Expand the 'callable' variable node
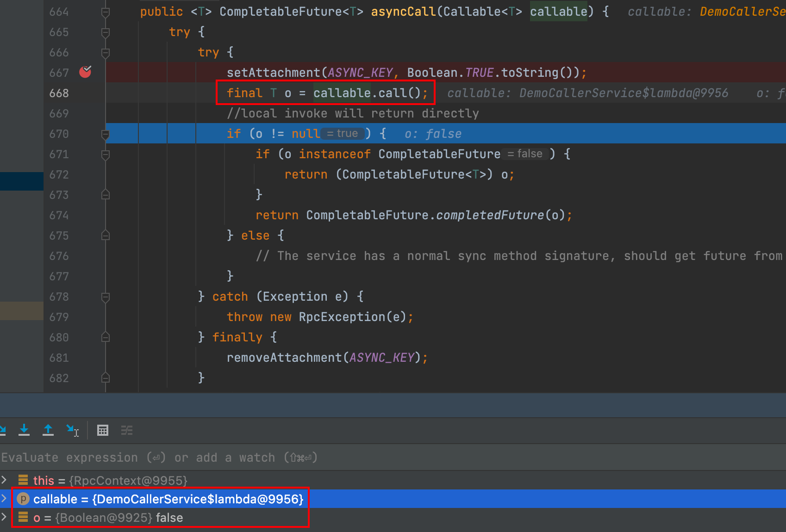Screen dimensions: 786x532 tap(4, 498)
